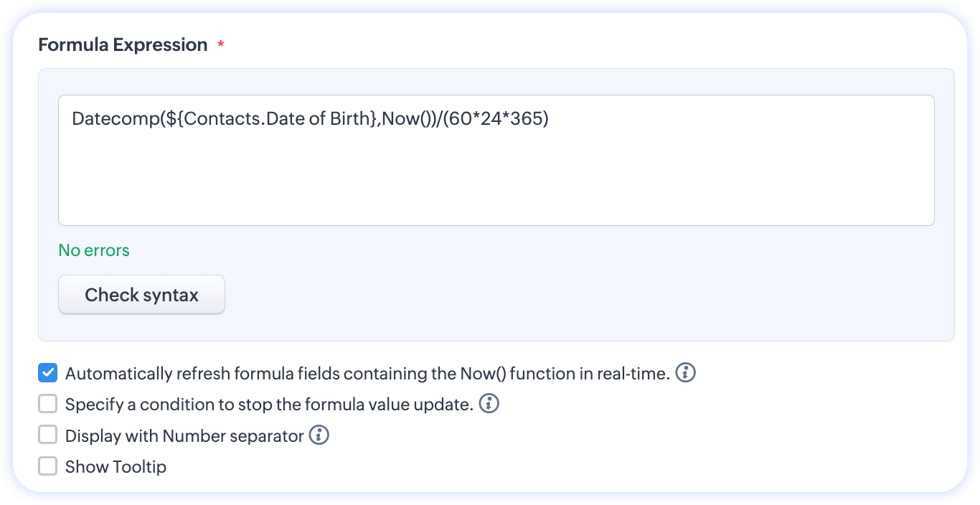Viewport: 980px width, 505px height.
Task: Click the info icon next to Number separator
Action: tap(319, 435)
